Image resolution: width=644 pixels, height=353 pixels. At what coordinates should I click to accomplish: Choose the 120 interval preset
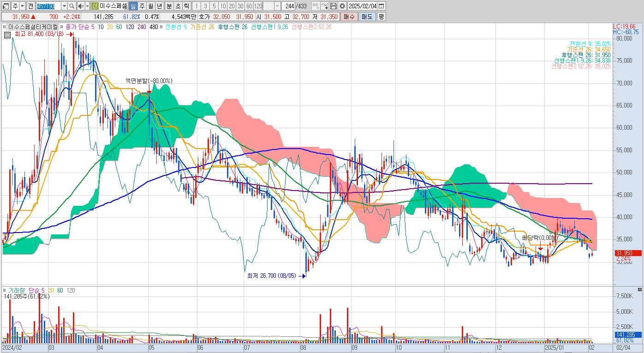coord(258,6)
